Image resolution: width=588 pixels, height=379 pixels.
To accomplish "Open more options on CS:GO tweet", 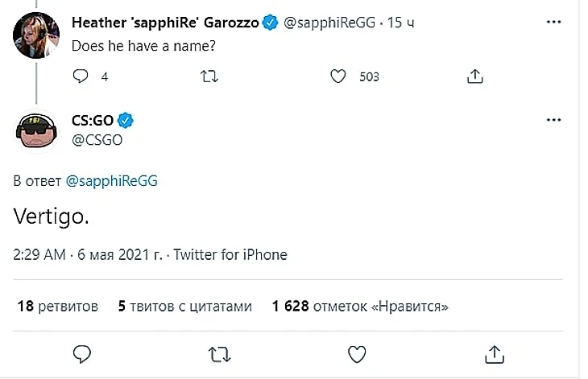I will pyautogui.click(x=553, y=120).
